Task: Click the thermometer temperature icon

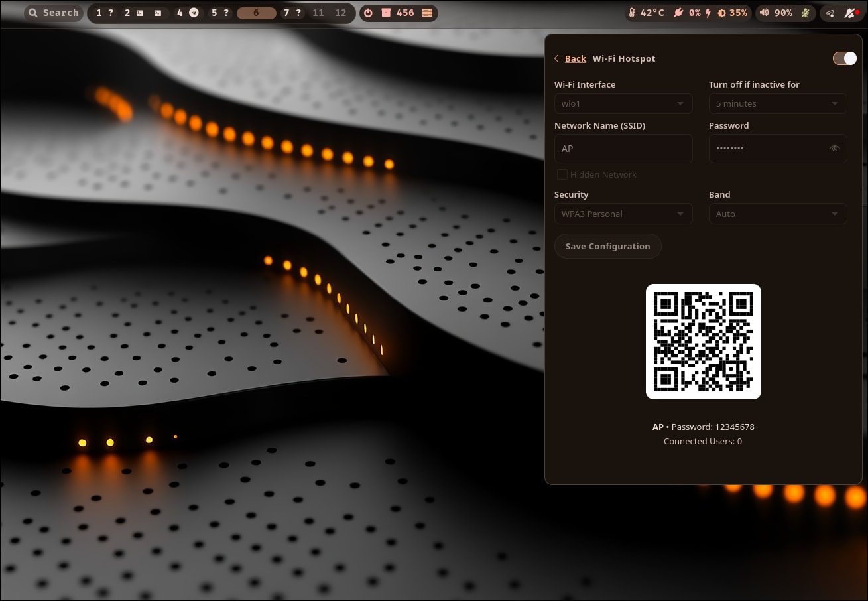Action: pyautogui.click(x=632, y=13)
